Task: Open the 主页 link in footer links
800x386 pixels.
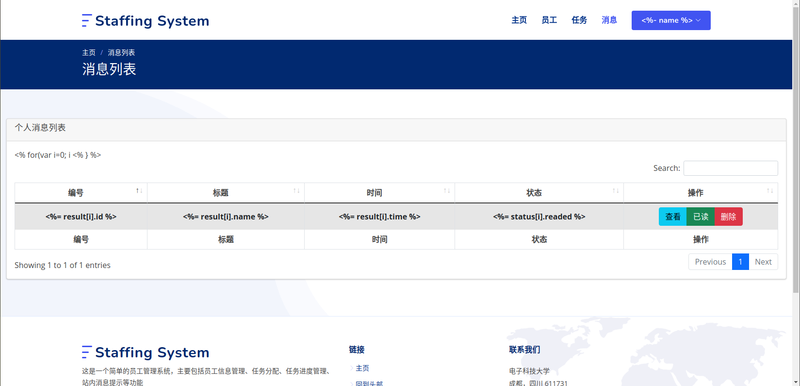Action: tap(362, 368)
